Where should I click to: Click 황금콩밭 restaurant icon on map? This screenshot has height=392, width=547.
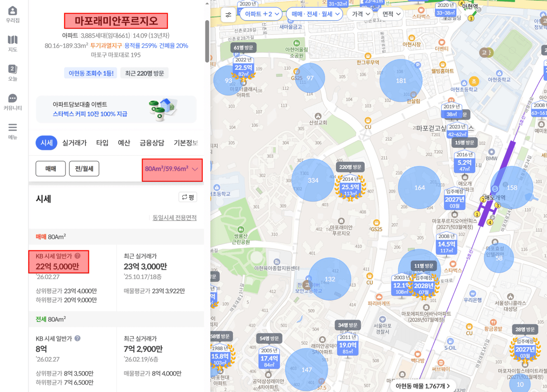point(493,322)
